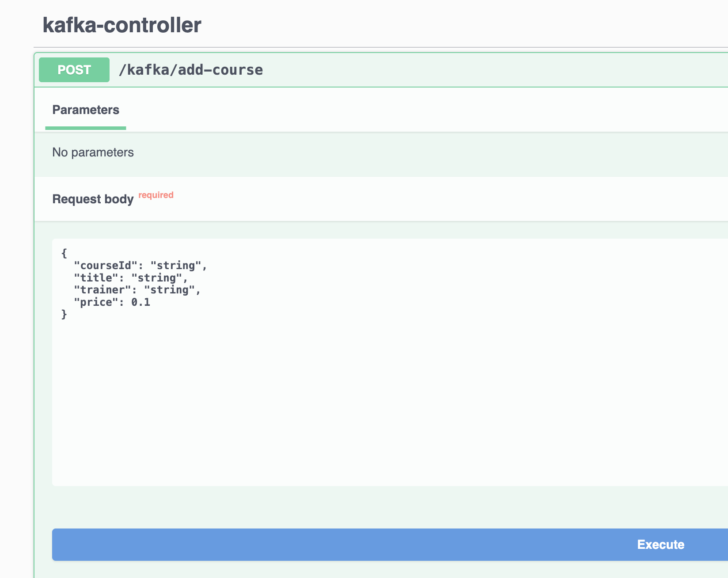Place cursor on the "trainer" key
Viewport: 728px width, 578px height.
(100, 290)
